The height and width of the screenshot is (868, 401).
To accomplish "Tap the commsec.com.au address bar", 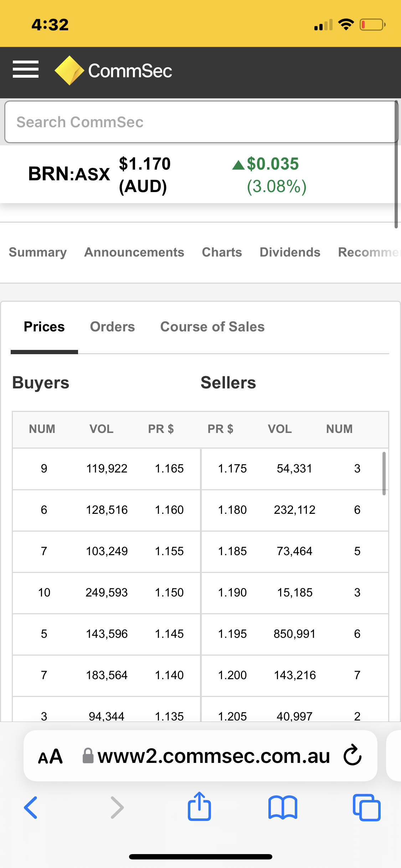I will 213,756.
